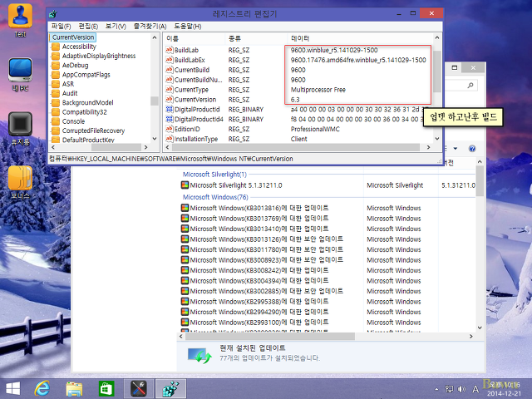Click the search magnifier in background window
532x399 pixels.
tap(470, 85)
